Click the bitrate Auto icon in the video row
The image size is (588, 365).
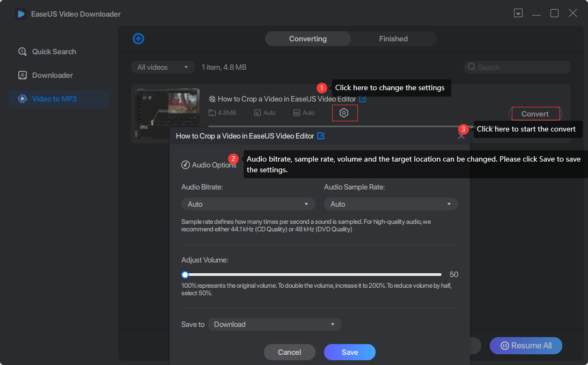tap(258, 113)
